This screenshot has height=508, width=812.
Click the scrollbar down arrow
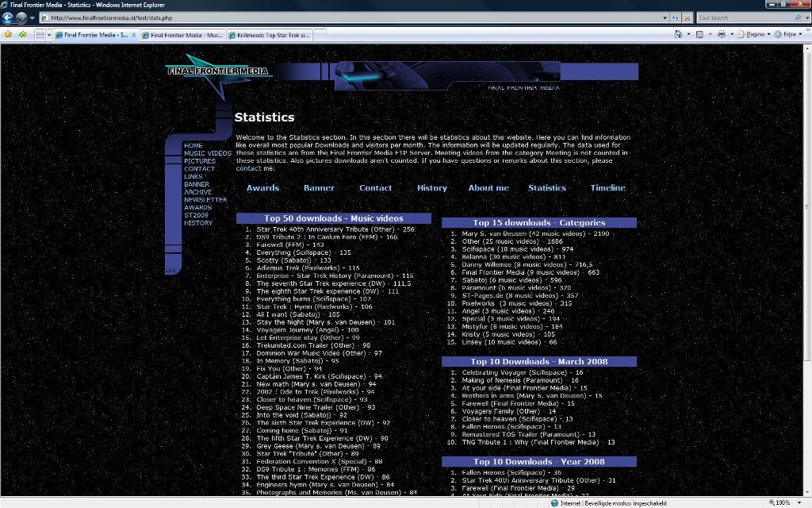tap(807, 492)
